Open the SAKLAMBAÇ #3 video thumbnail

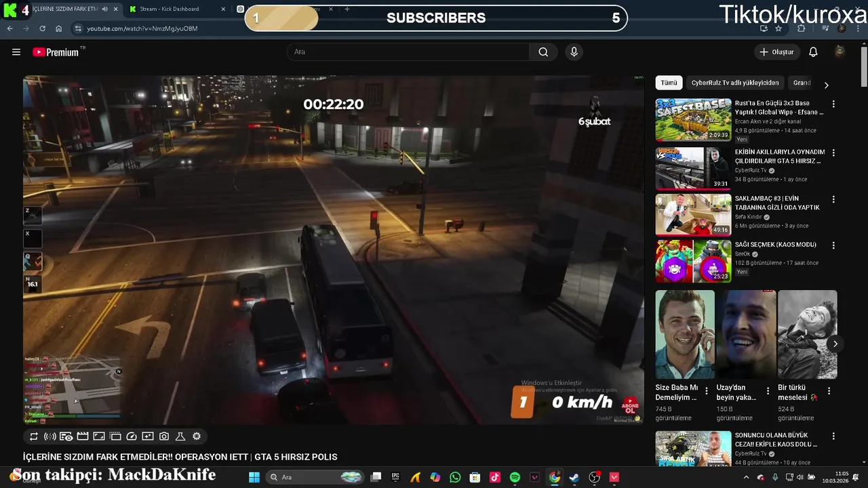click(693, 215)
